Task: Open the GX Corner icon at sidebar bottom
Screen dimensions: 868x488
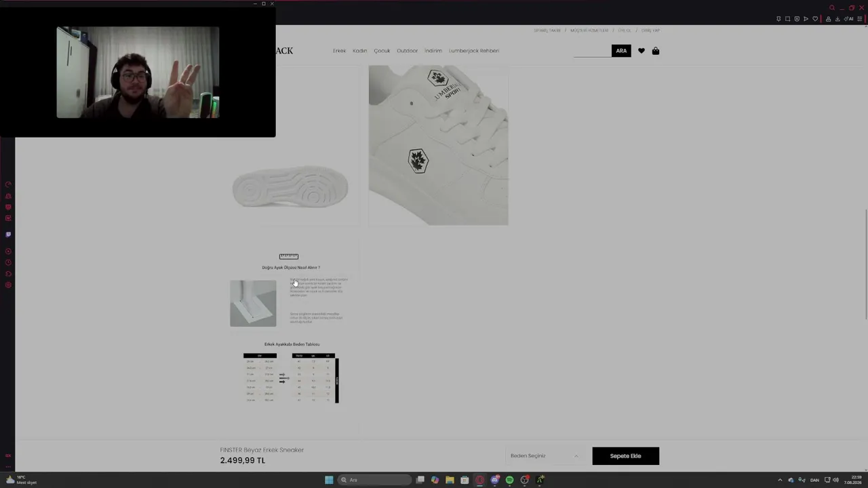Action: (x=8, y=456)
